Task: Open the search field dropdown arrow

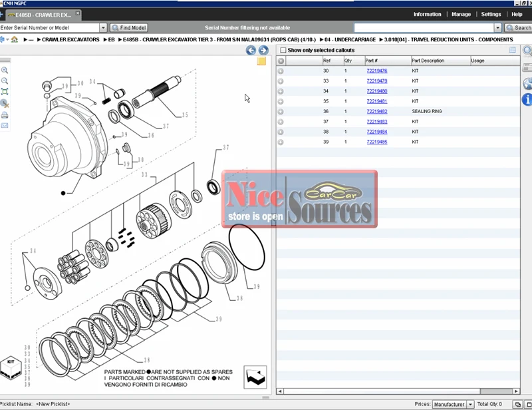Action: pos(497,28)
